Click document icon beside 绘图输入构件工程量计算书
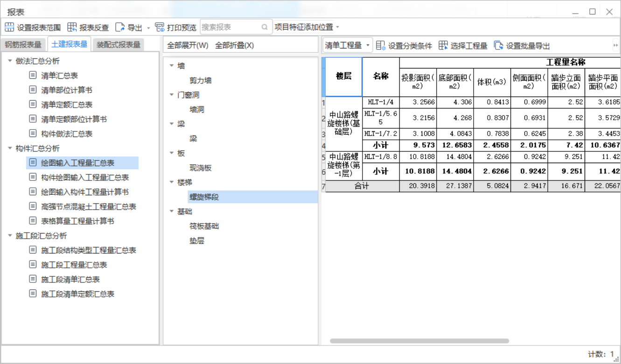The width and height of the screenshot is (621, 364). (x=33, y=192)
